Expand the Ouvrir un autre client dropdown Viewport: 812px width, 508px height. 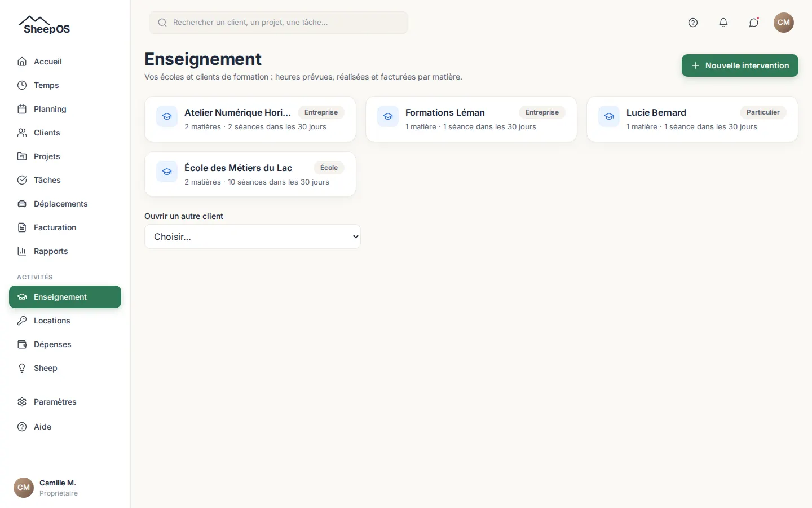point(253,237)
